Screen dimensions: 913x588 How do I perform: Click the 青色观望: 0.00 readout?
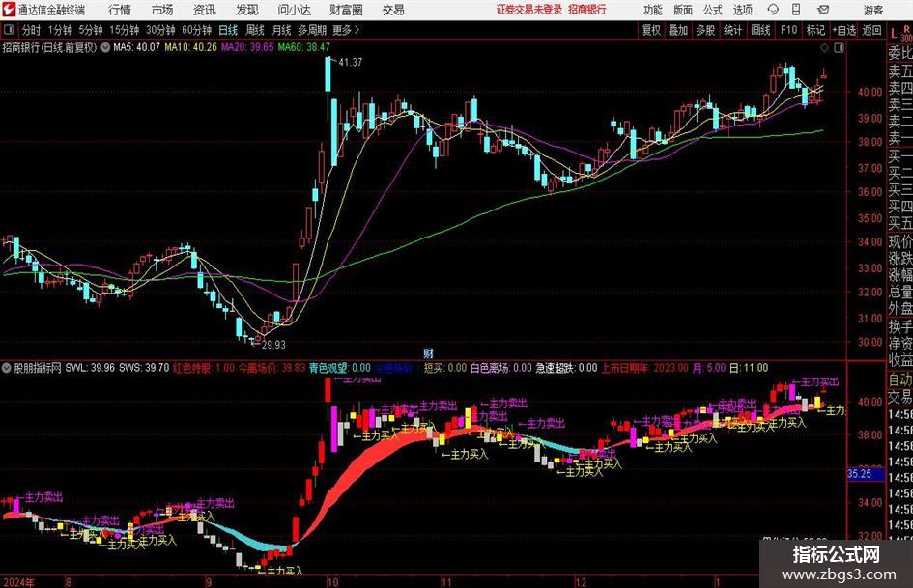click(x=339, y=368)
